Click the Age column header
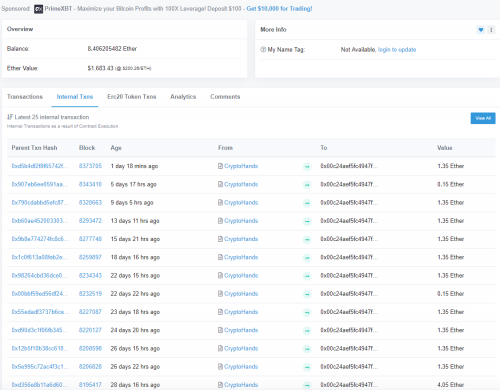 coord(116,148)
